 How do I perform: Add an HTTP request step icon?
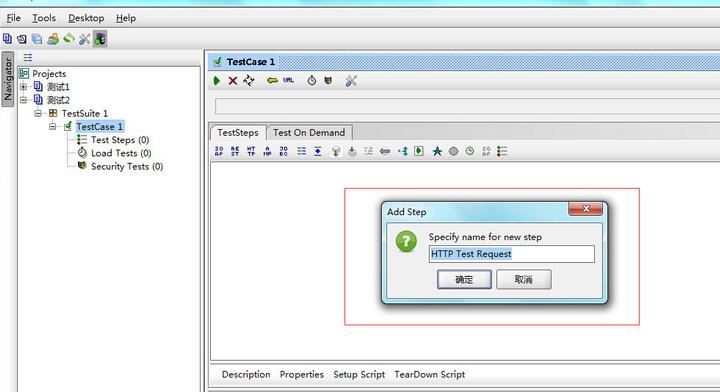[x=251, y=151]
